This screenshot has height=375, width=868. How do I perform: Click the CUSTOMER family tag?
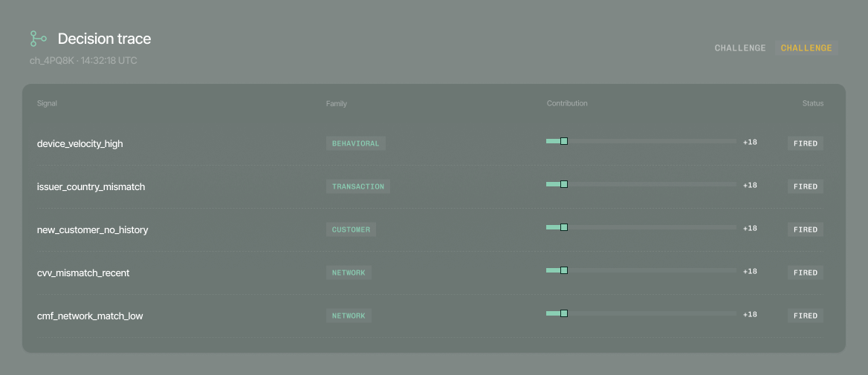(x=351, y=229)
